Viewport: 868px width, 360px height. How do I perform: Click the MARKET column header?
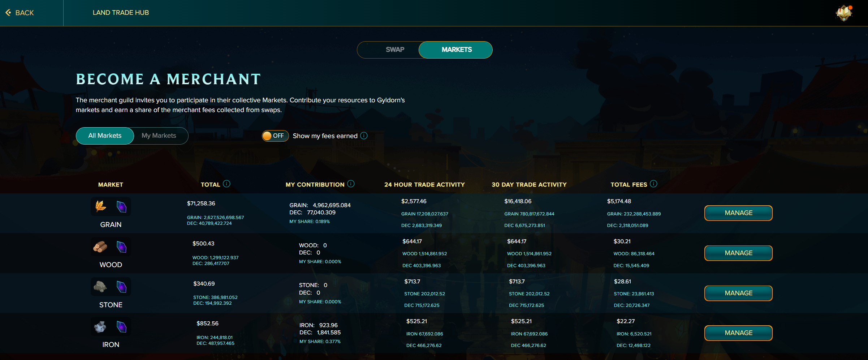coord(111,185)
